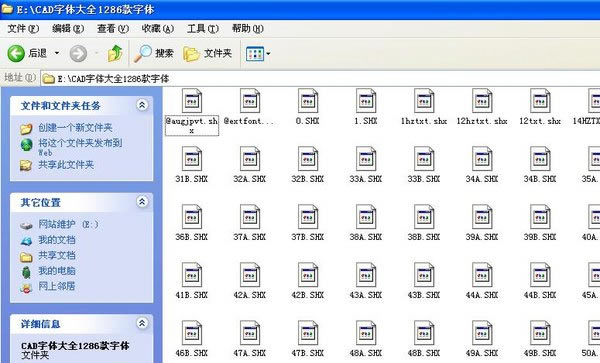Click the 47A.SHX file name

click(x=250, y=353)
